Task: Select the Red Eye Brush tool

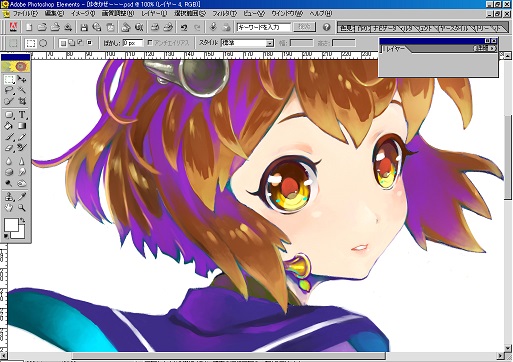Action: pyautogui.click(x=22, y=147)
